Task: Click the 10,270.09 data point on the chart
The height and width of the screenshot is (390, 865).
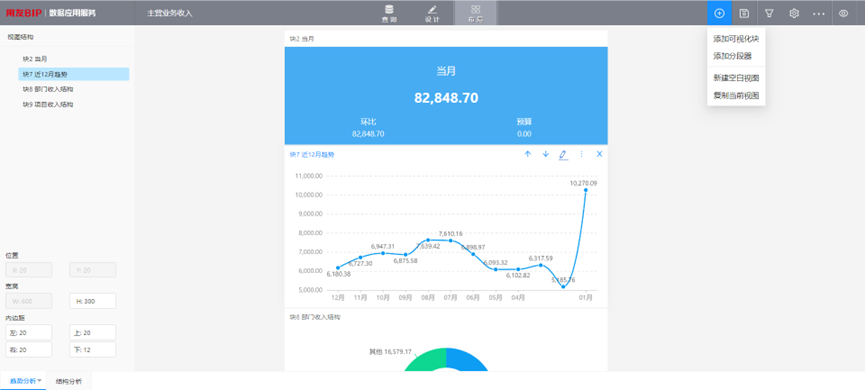Action: (x=585, y=190)
